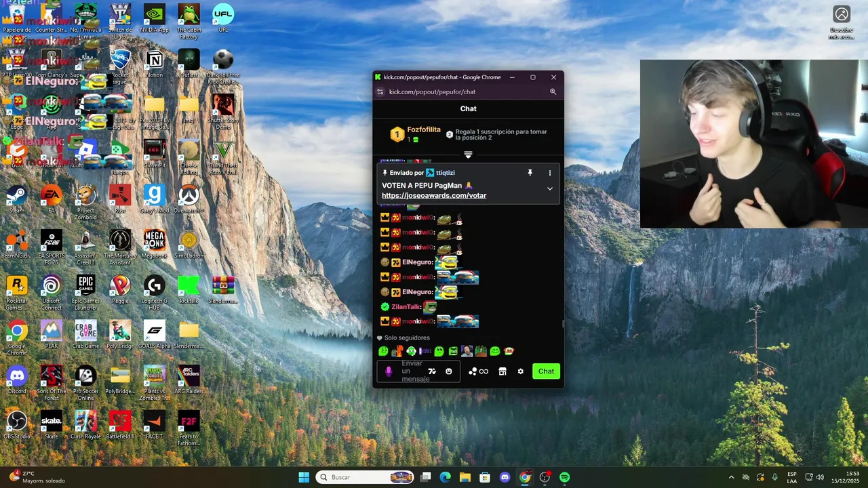868x488 pixels.
Task: Click the 7TV emote icon in message box
Action: pos(432,371)
